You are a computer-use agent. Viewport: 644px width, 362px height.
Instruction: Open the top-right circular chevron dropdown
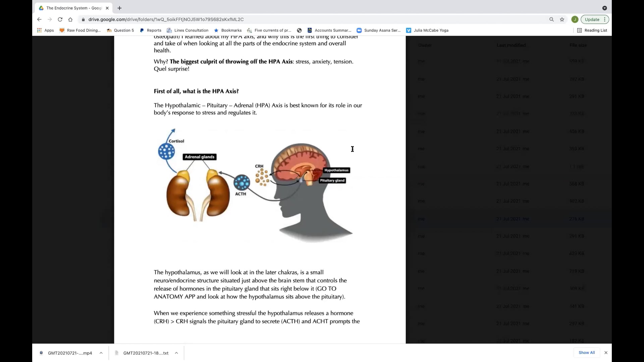(605, 8)
